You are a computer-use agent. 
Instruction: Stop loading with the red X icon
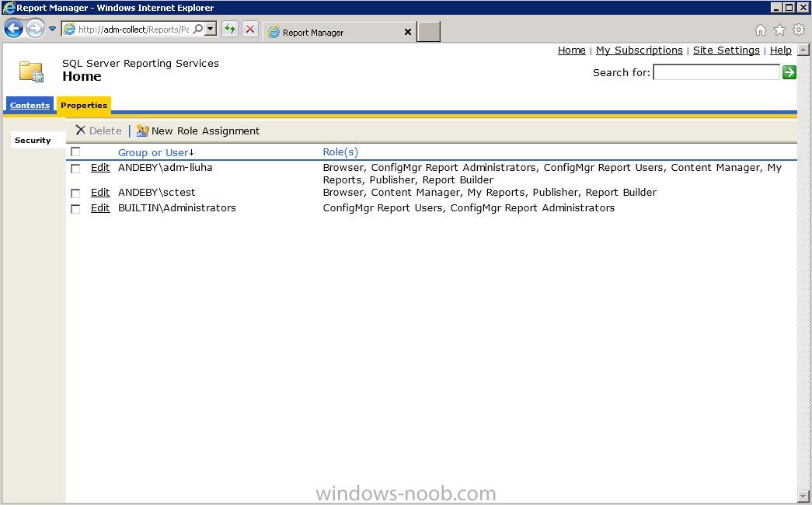tap(250, 29)
